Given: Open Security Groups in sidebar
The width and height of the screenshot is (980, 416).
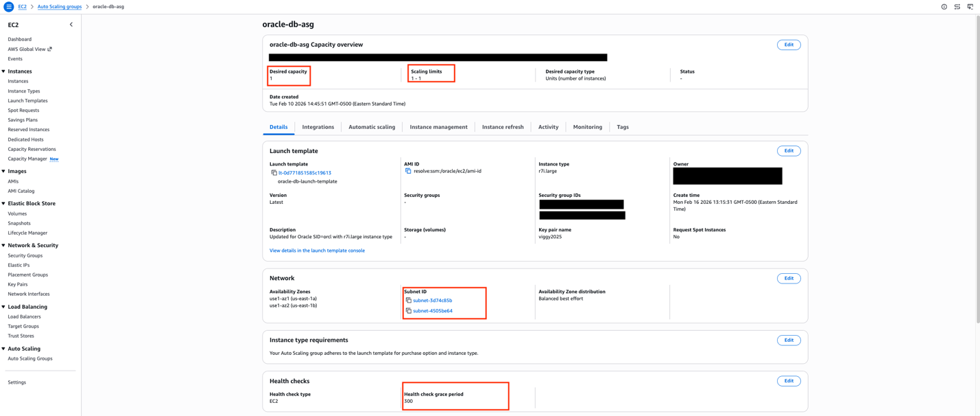Looking at the screenshot, I should [x=25, y=256].
